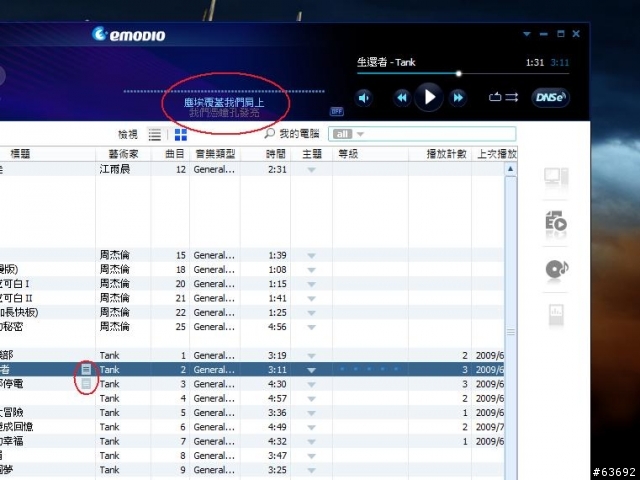
Task: Click the vertical scrollbar thumb grip
Action: click(x=511, y=332)
